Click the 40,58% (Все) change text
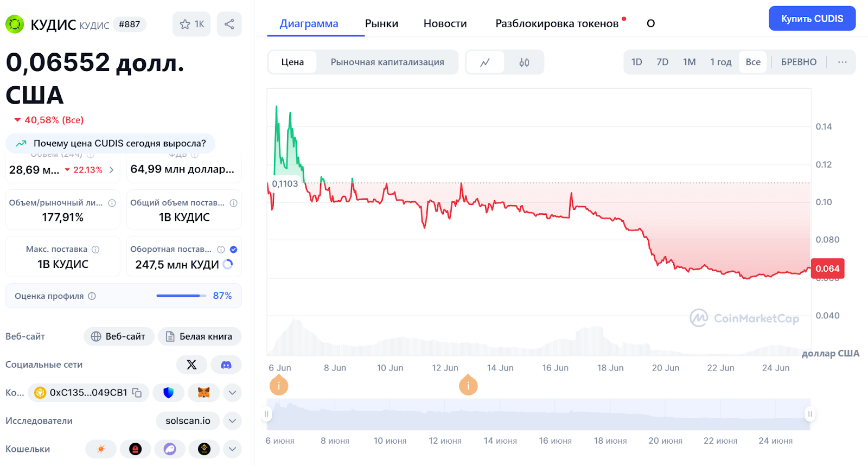Screen dimensions: 868x466 tap(54, 120)
